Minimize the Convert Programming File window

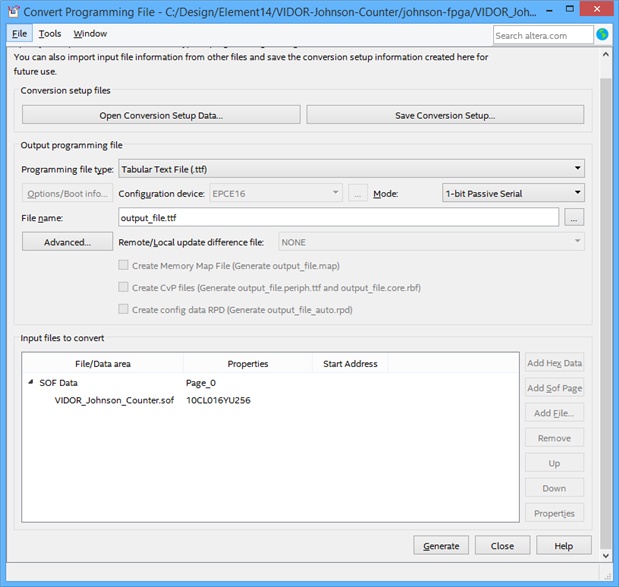coord(549,10)
